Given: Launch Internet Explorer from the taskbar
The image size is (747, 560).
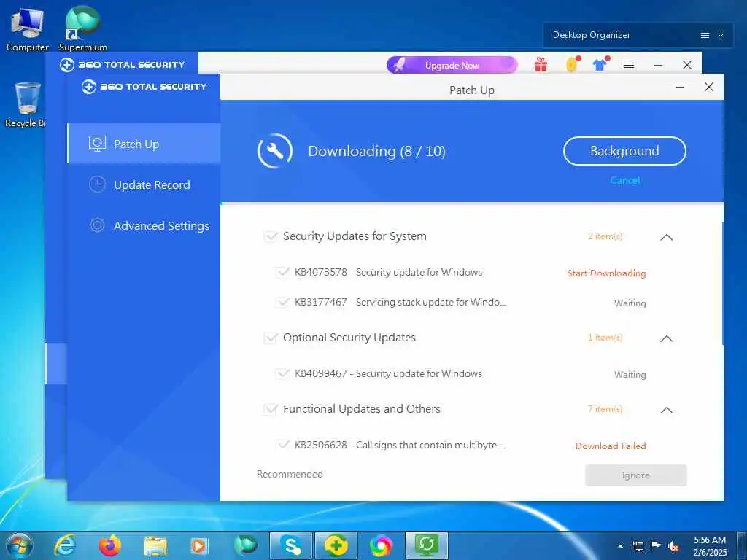Looking at the screenshot, I should coord(65,545).
